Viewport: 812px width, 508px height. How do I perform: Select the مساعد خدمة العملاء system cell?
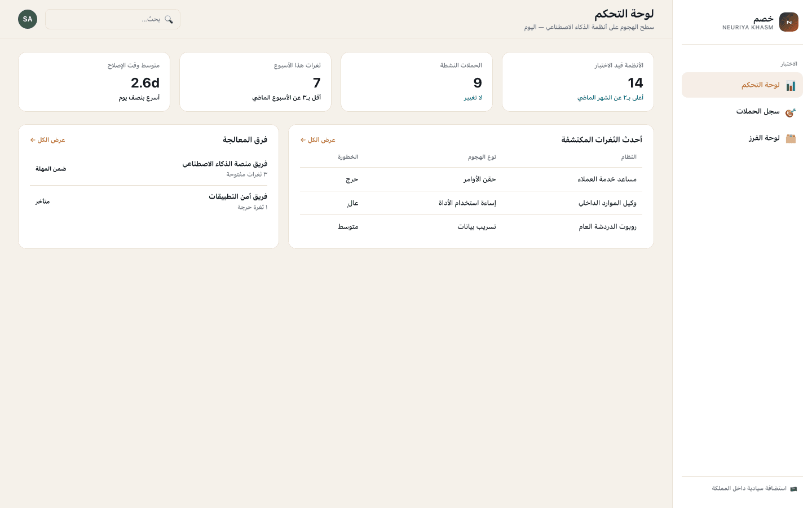coord(607,179)
